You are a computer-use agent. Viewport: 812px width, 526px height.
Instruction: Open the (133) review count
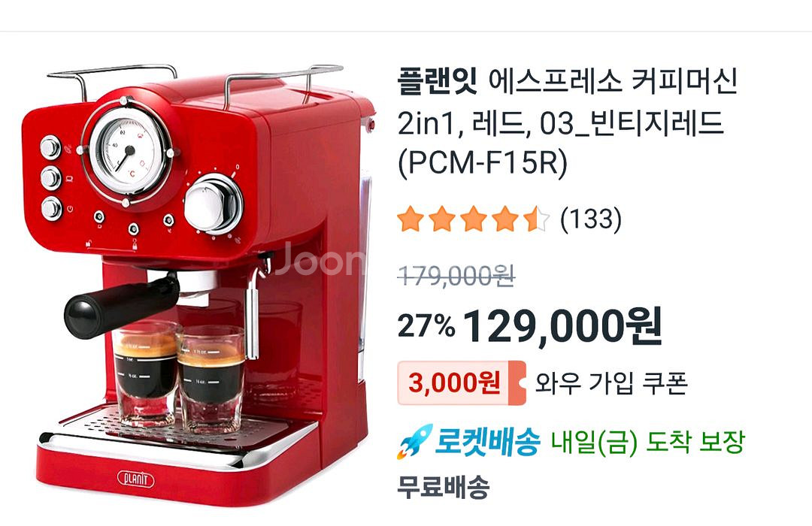tap(591, 219)
